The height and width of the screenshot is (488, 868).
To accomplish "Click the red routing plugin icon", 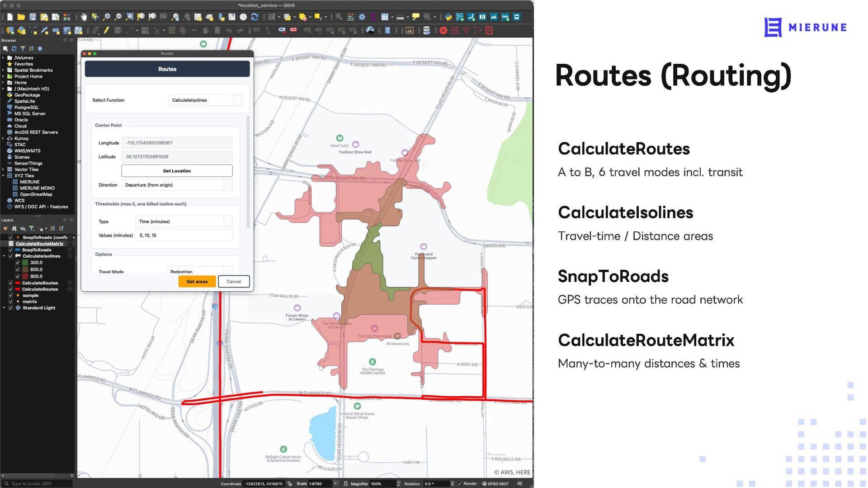I will 477,30.
